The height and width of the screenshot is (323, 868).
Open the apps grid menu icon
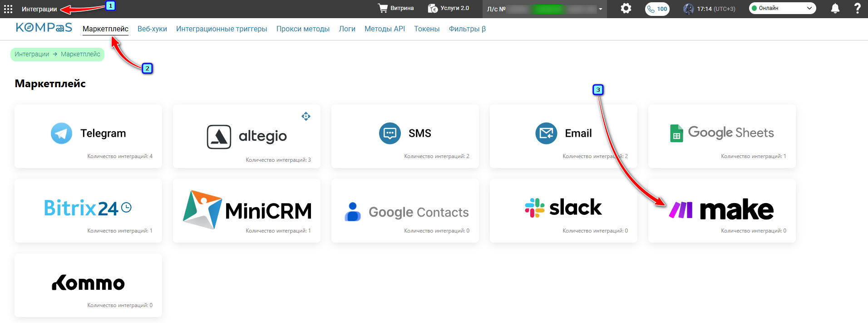[8, 9]
